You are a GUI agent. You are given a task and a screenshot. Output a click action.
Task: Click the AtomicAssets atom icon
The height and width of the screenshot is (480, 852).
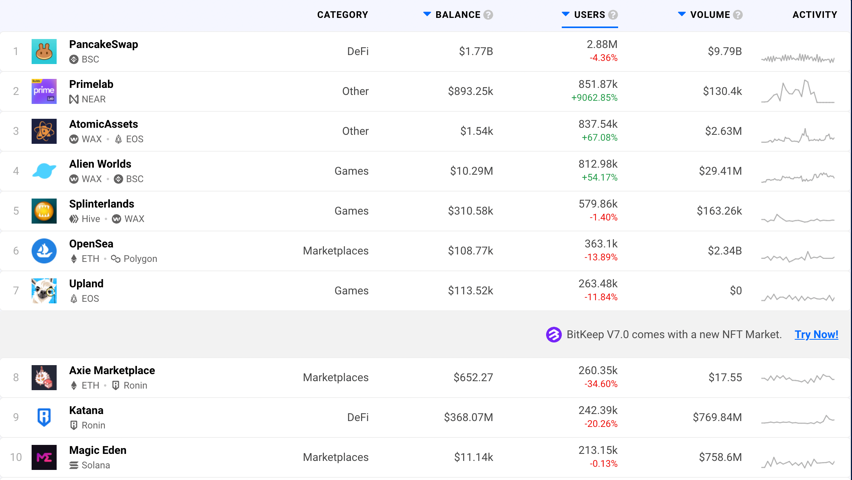point(44,131)
